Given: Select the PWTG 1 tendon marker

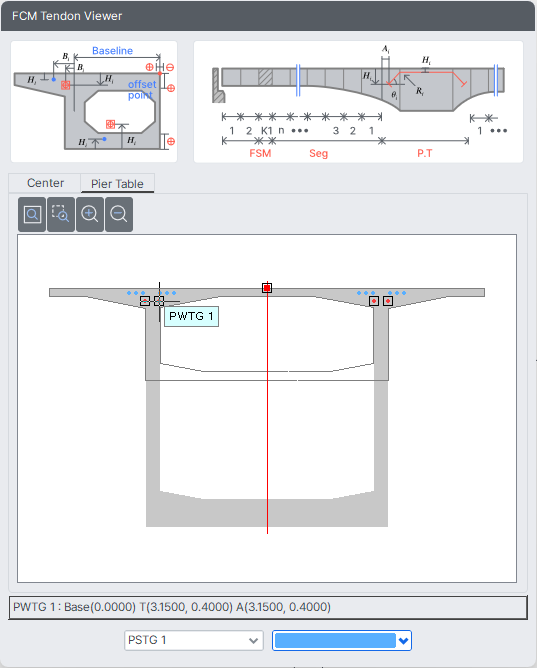Looking at the screenshot, I should pyautogui.click(x=159, y=301).
